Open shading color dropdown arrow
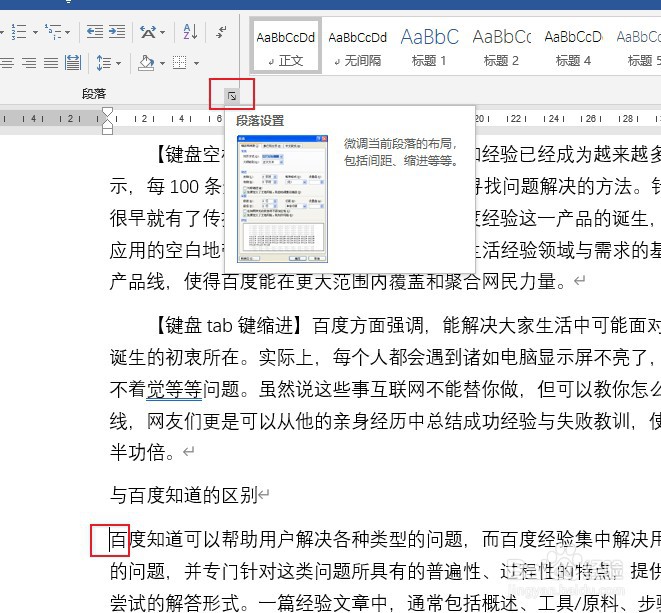This screenshot has height=613, width=661. coord(163,64)
